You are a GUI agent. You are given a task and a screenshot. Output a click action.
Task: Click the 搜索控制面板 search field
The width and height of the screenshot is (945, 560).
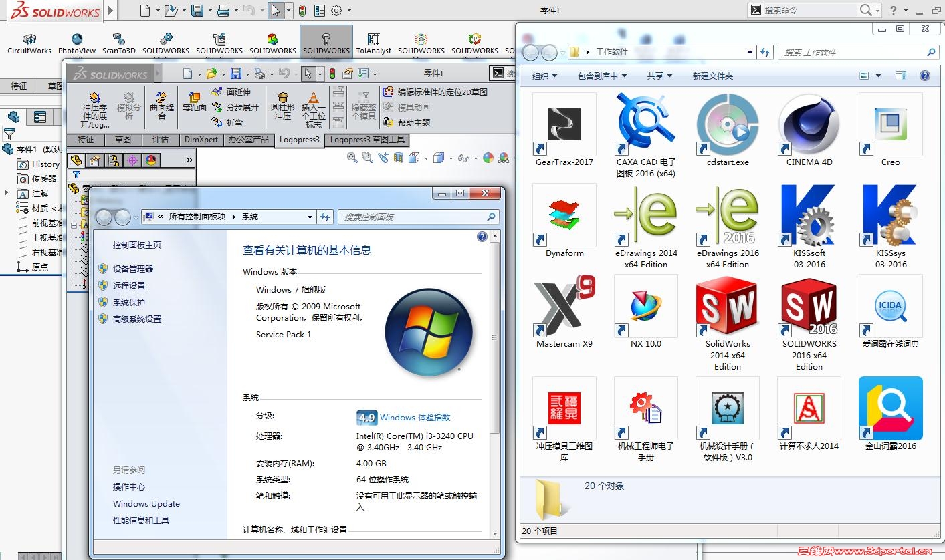pos(418,217)
